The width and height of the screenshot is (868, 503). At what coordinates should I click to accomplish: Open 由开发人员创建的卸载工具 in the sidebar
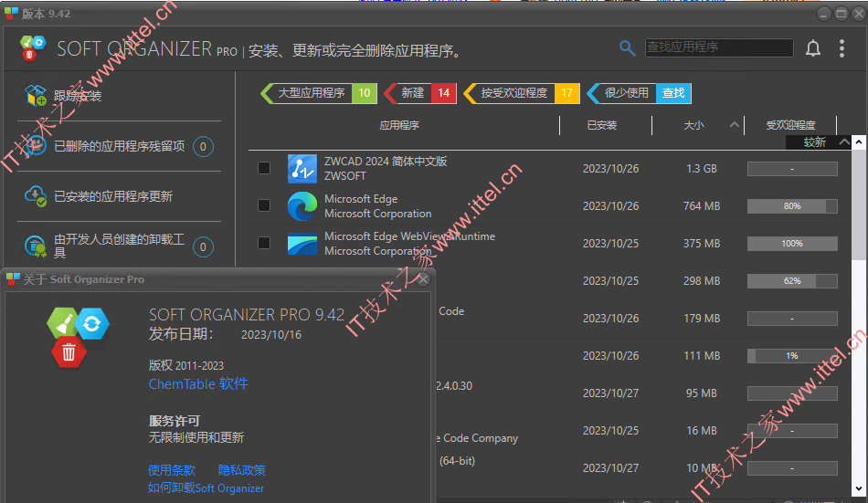click(119, 246)
